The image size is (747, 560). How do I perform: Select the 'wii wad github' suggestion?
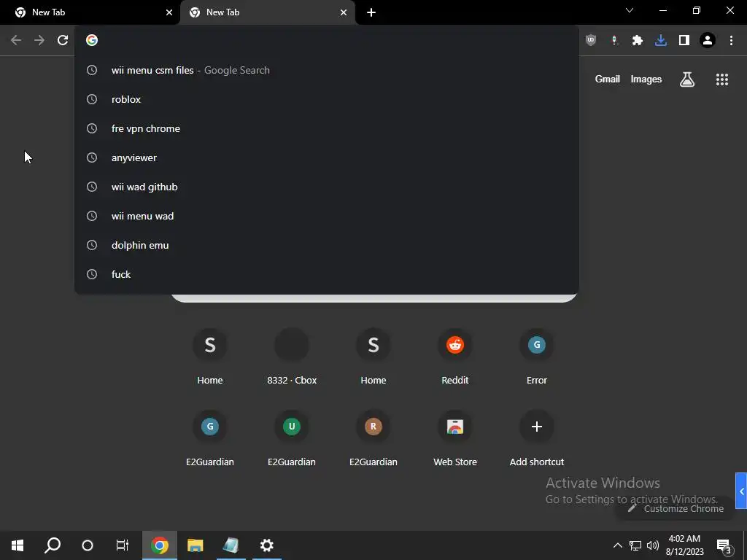[x=327, y=187]
